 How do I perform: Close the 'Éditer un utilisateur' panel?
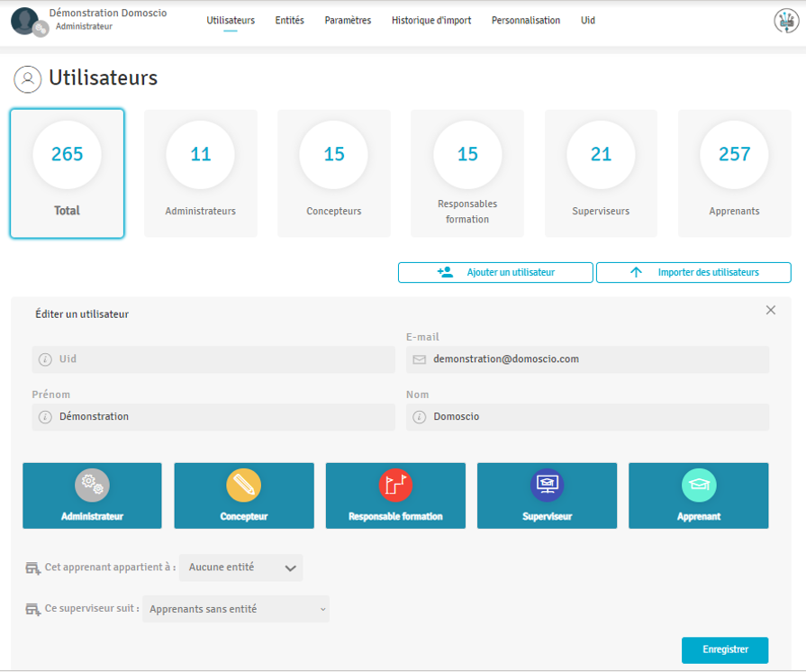point(770,310)
